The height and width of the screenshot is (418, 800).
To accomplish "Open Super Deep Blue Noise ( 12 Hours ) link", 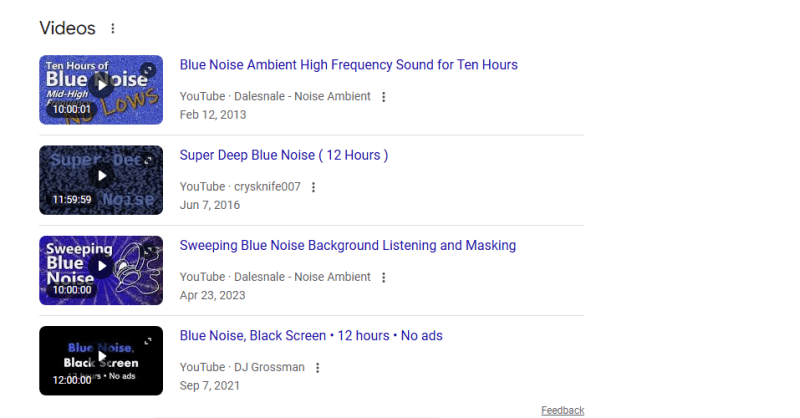I will 283,155.
